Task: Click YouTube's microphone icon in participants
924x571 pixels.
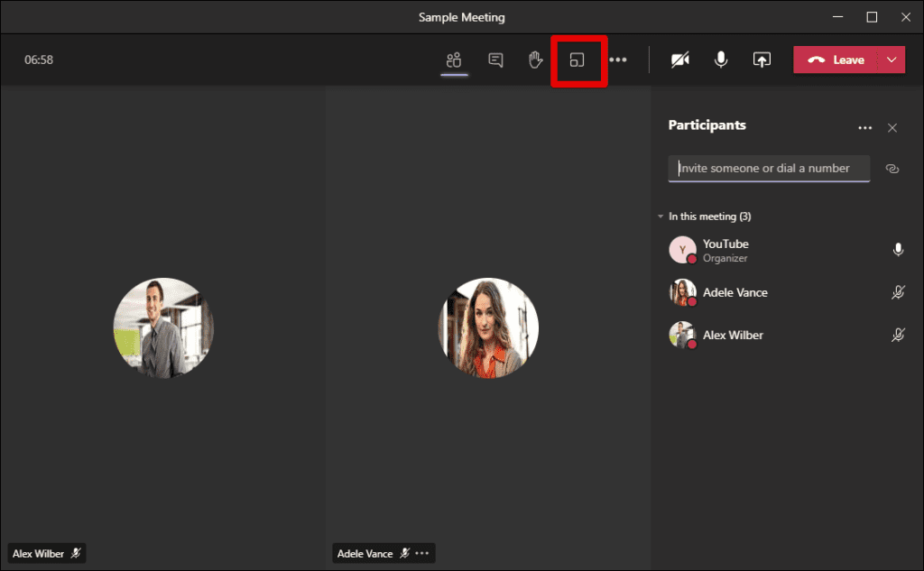Action: pyautogui.click(x=898, y=250)
